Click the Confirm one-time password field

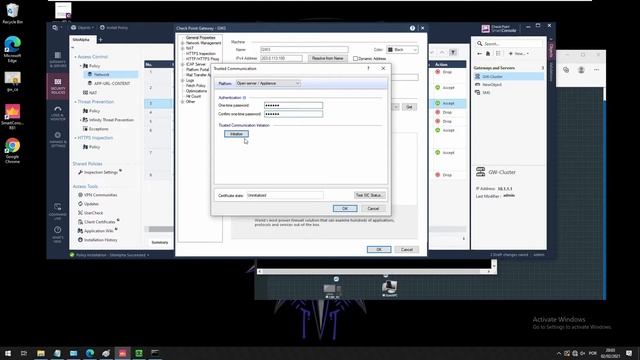coord(293,114)
